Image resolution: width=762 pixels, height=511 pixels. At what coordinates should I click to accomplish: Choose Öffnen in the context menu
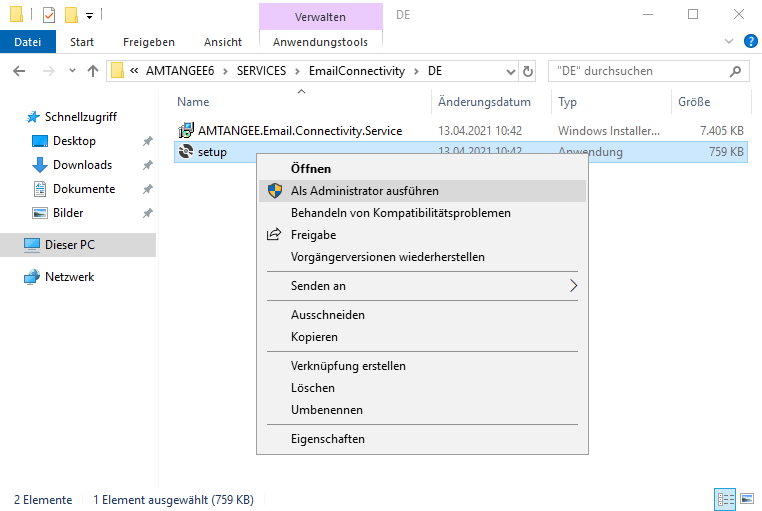[422, 169]
